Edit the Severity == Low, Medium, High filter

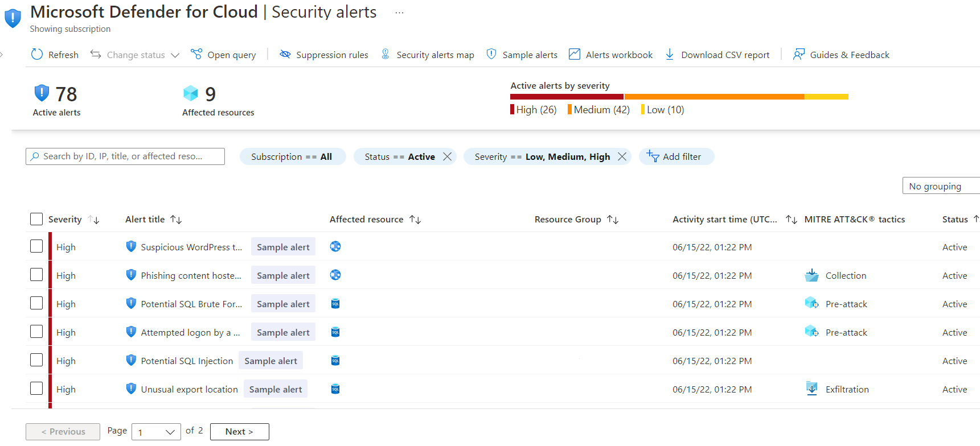tap(542, 156)
